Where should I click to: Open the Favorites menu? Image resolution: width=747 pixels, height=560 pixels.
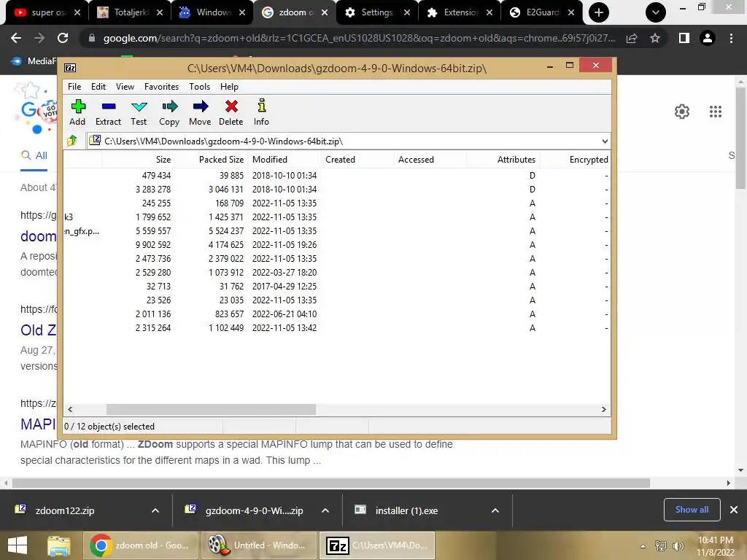click(x=161, y=87)
